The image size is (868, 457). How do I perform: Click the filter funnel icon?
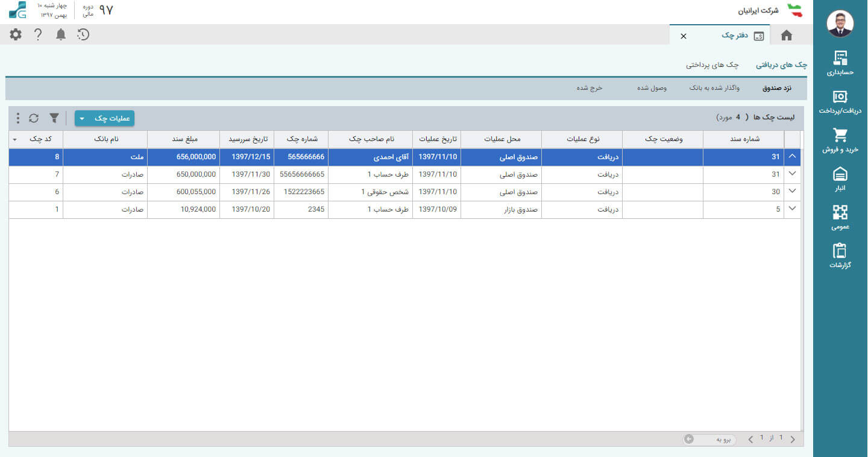pos(54,118)
